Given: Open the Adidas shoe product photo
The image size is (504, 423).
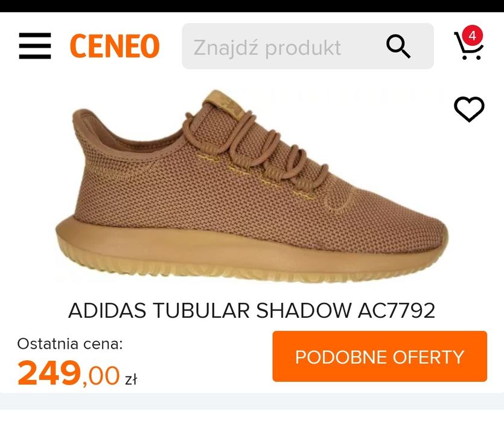Looking at the screenshot, I should [251, 186].
